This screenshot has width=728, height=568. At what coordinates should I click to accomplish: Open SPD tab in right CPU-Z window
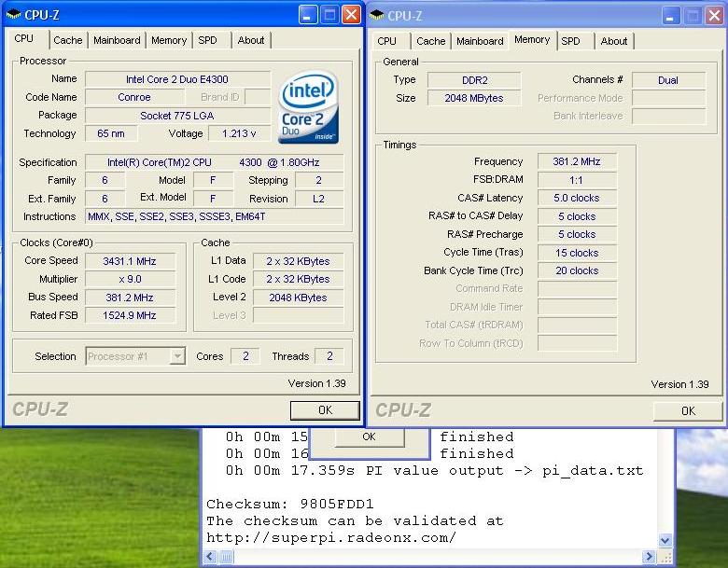point(570,41)
